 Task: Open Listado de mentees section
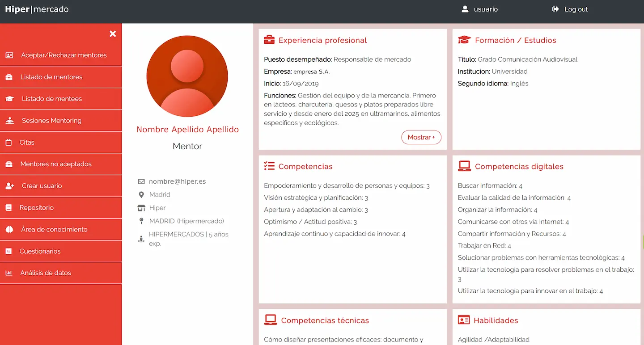tap(61, 99)
